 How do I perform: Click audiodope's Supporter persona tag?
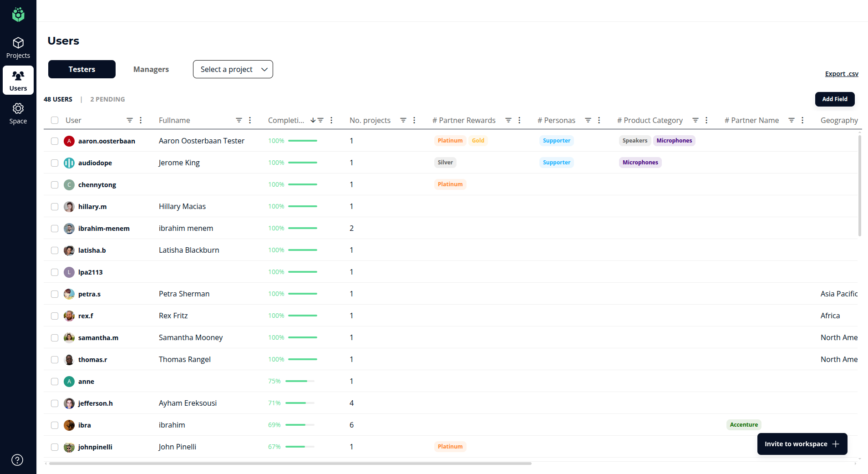click(556, 163)
